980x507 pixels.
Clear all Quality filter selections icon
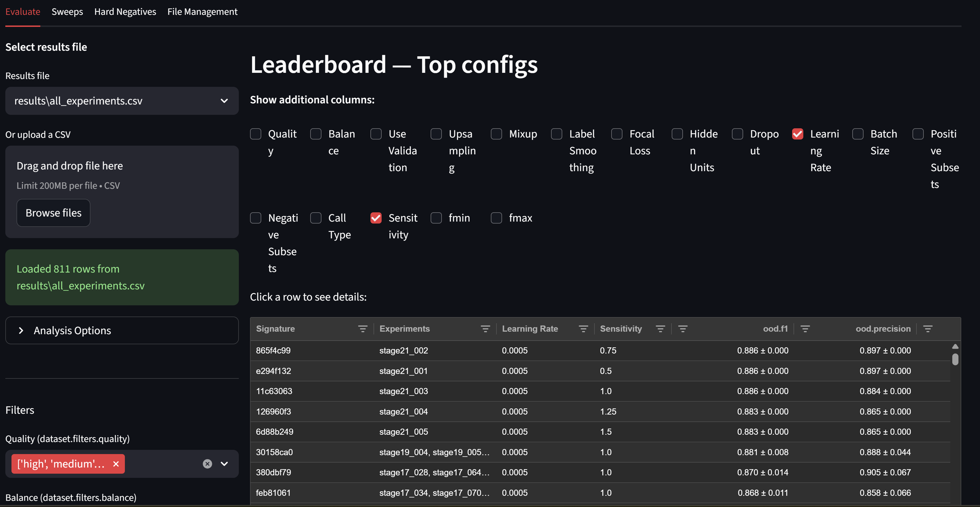point(207,464)
